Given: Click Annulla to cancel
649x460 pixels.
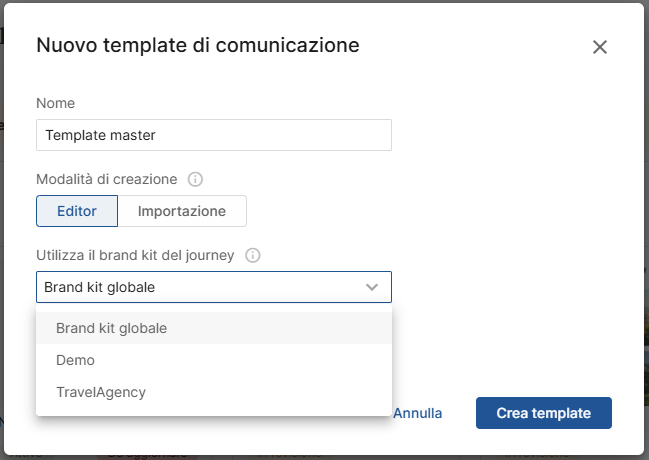Looking at the screenshot, I should 418,413.
